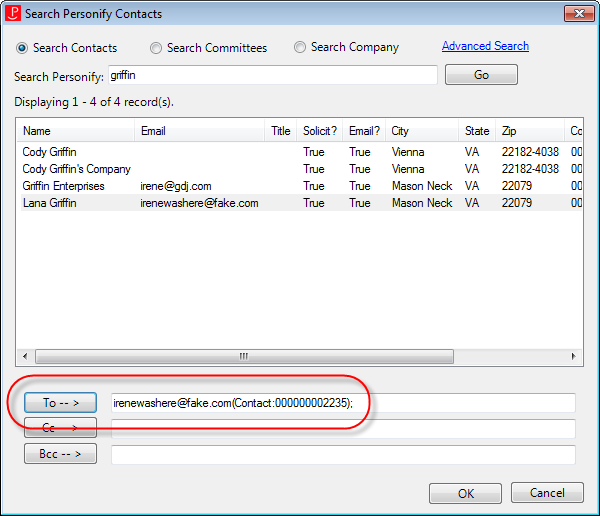Click the Solicit? column header

[320, 131]
